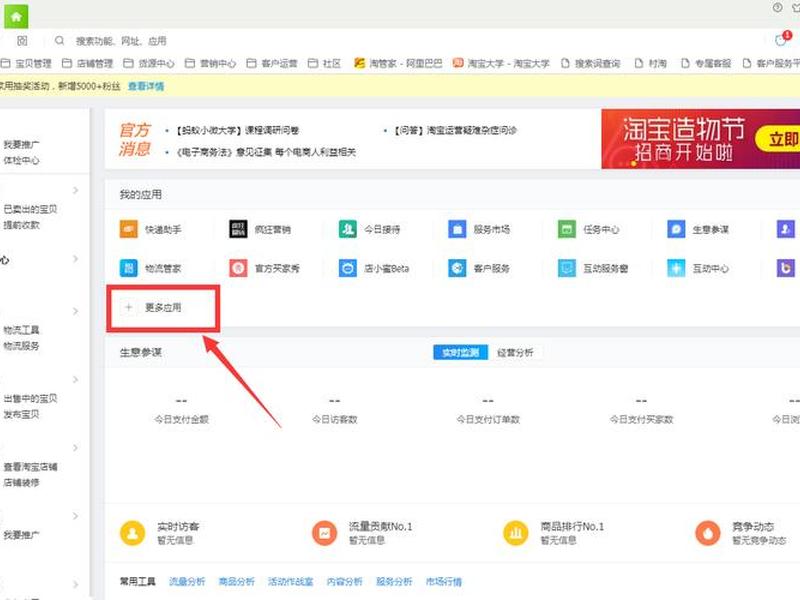The height and width of the screenshot is (600, 800).
Task: Click the help icon at the top right
Action: point(777,7)
